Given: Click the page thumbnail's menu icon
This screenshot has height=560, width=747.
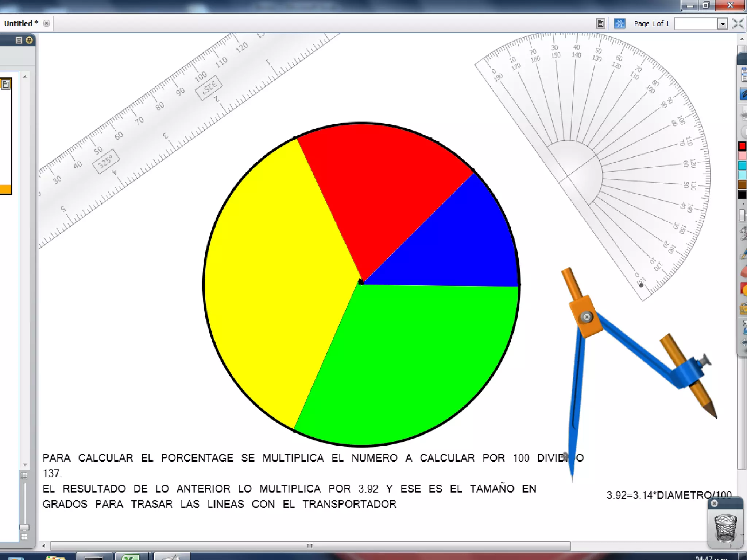Looking at the screenshot, I should (x=6, y=85).
